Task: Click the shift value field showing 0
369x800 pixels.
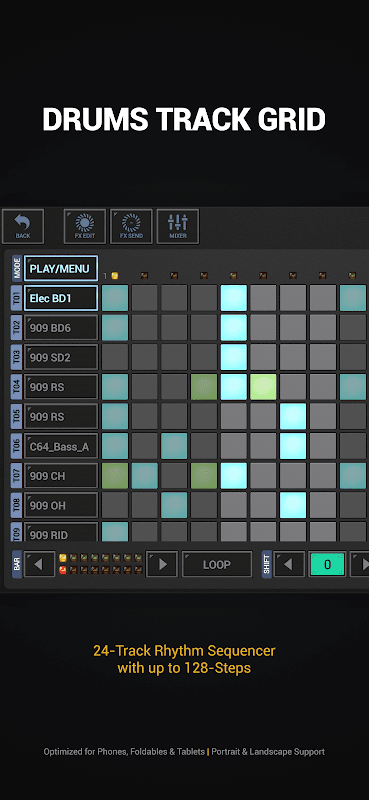Action: coord(327,564)
